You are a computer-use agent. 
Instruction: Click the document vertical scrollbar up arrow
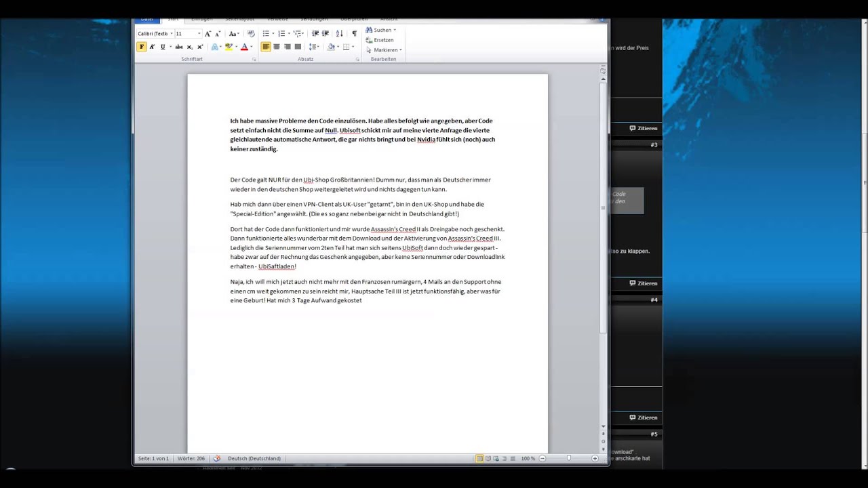604,79
